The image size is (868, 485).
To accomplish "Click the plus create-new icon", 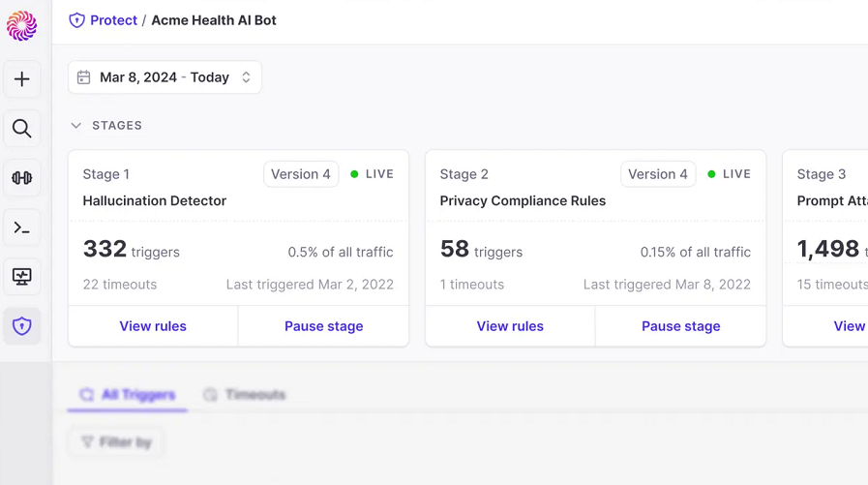I will (22, 79).
